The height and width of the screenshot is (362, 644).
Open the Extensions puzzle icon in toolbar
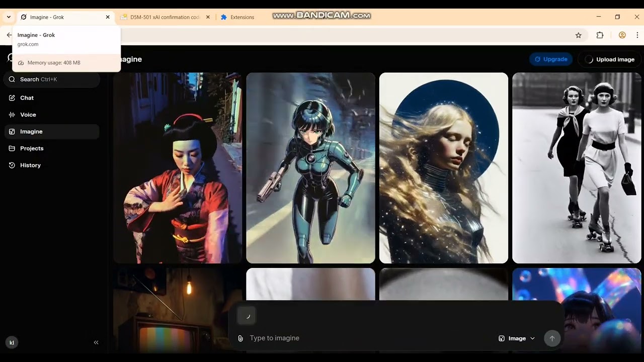(600, 35)
